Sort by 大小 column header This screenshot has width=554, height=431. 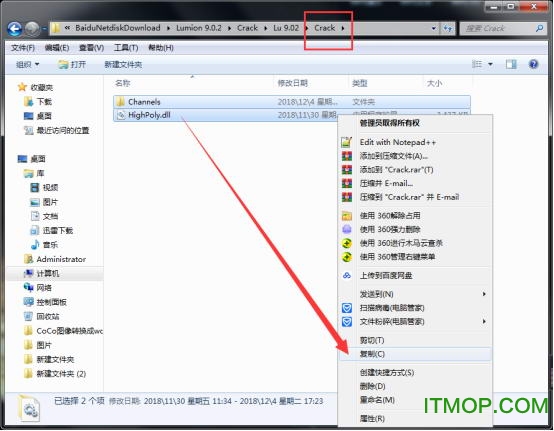(434, 83)
